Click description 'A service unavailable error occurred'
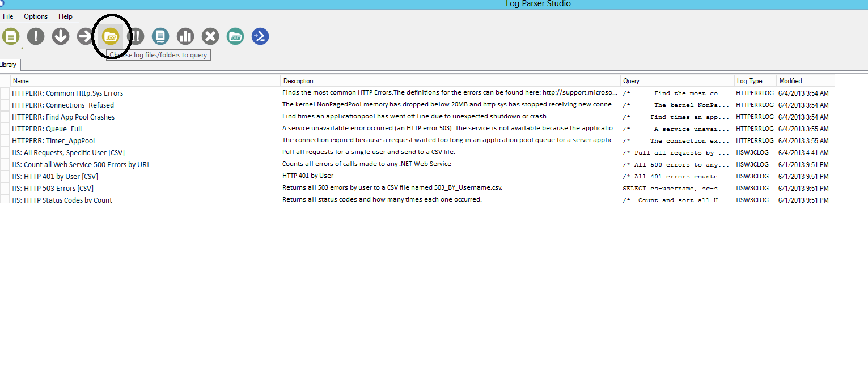The height and width of the screenshot is (367, 868). (450, 128)
